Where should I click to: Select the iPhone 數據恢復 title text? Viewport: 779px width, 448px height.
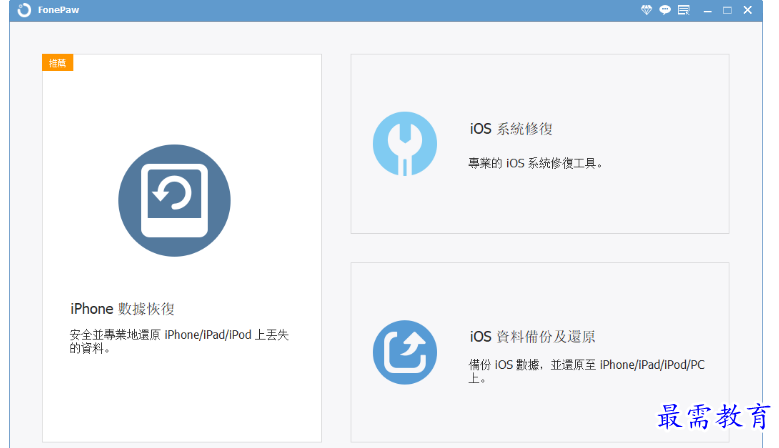click(122, 309)
